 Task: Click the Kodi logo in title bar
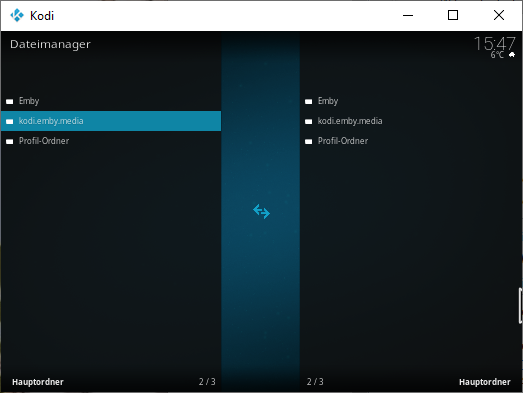tap(17, 15)
